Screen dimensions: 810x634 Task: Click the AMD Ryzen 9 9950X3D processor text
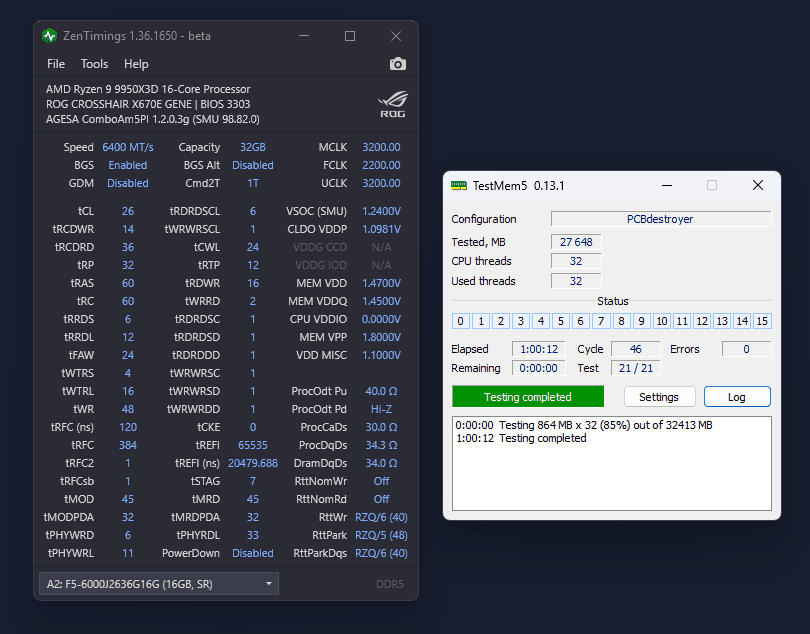click(x=148, y=89)
